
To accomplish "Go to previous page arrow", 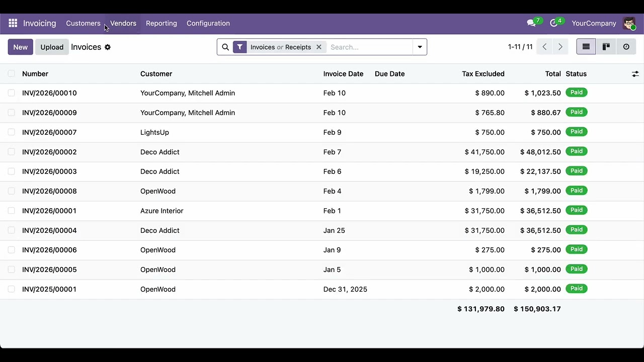I will pyautogui.click(x=544, y=47).
